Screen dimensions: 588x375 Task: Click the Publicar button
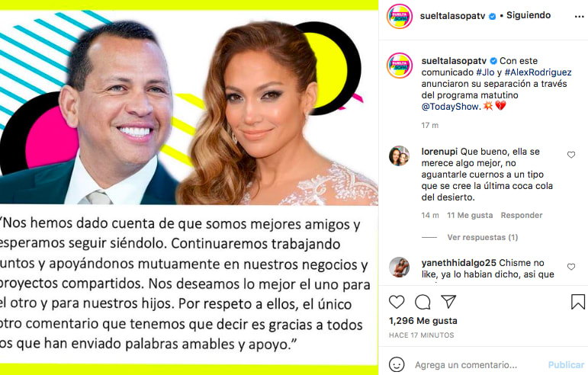[566, 364]
